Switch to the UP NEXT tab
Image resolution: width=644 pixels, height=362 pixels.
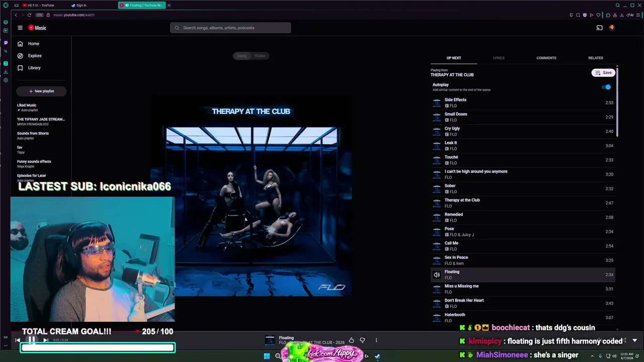454,58
